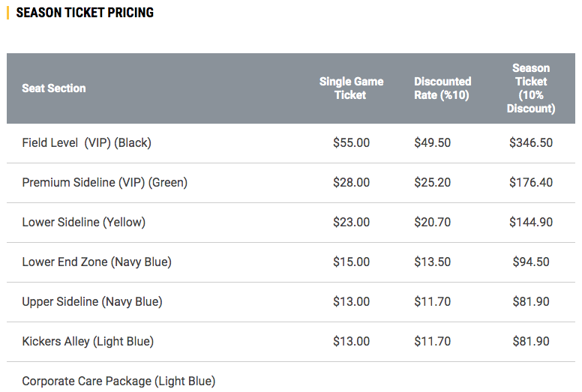Click the Discounted Rate column header
The image size is (582, 392).
(x=442, y=88)
